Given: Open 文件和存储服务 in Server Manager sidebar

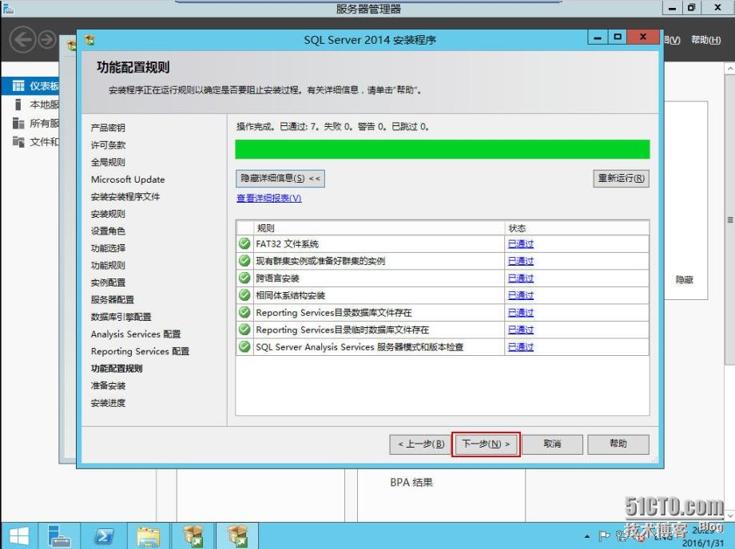Looking at the screenshot, I should 36,142.
